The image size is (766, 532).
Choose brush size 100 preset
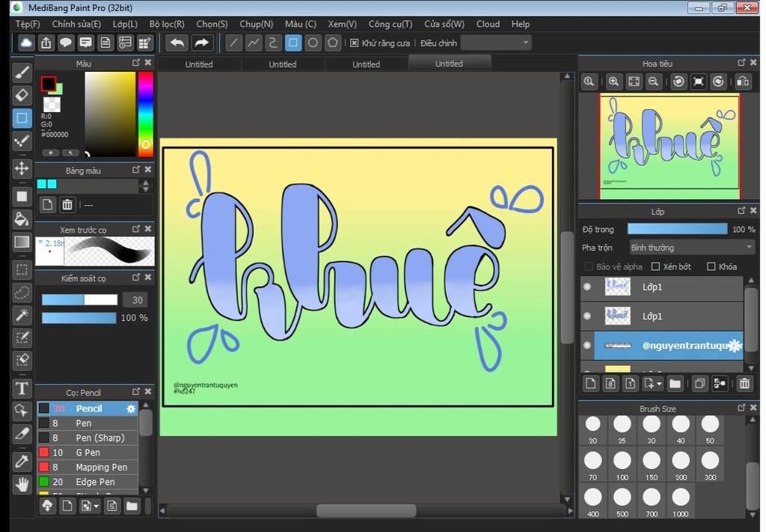pos(622,465)
